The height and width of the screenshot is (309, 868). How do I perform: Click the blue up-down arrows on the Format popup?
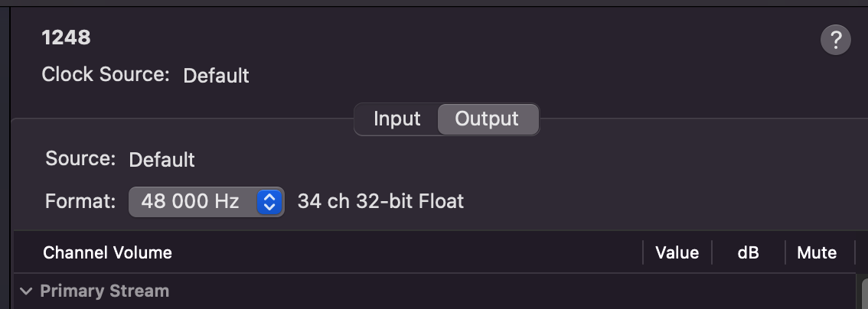(x=269, y=202)
